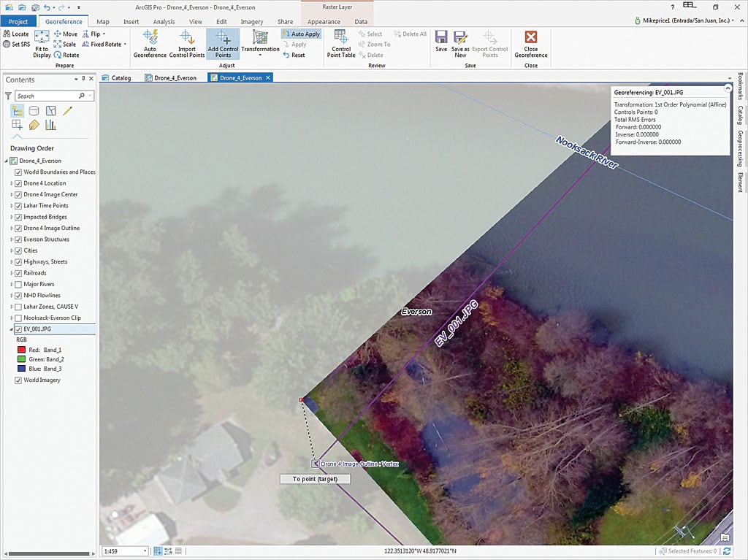
Task: Close the active Drone_4_Everson view tab
Action: click(x=268, y=77)
